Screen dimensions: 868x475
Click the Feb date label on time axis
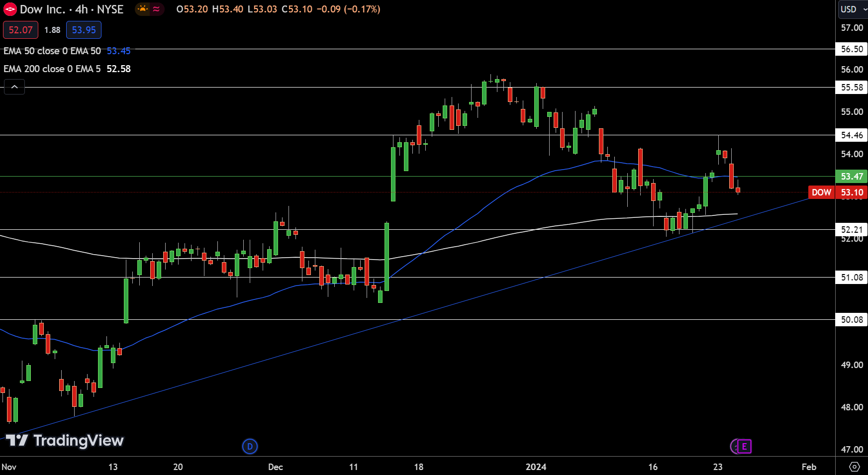[809, 467]
